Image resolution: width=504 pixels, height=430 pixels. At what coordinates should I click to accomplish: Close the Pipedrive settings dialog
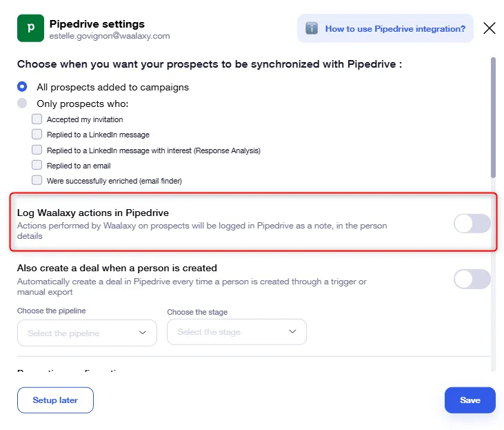(490, 28)
